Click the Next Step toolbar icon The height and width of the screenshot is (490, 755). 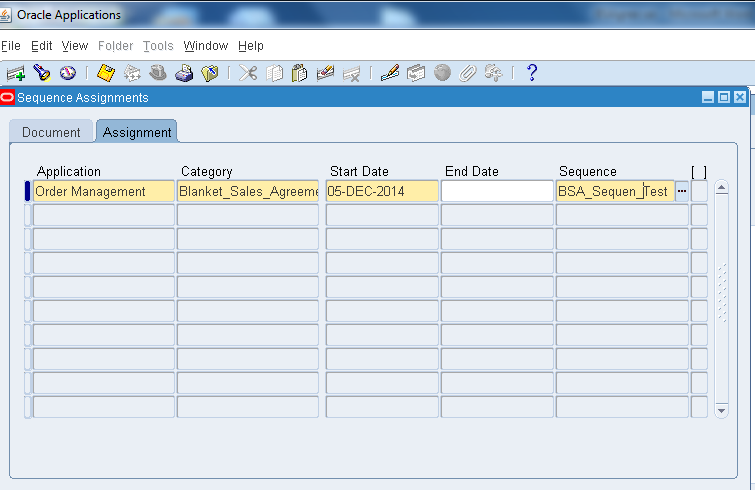point(132,73)
